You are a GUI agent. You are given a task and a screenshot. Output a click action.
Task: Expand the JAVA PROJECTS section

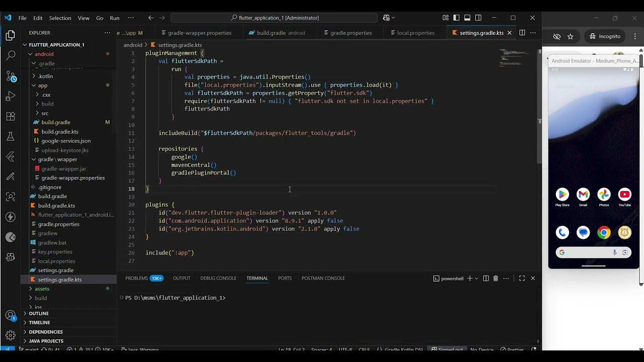click(46, 341)
